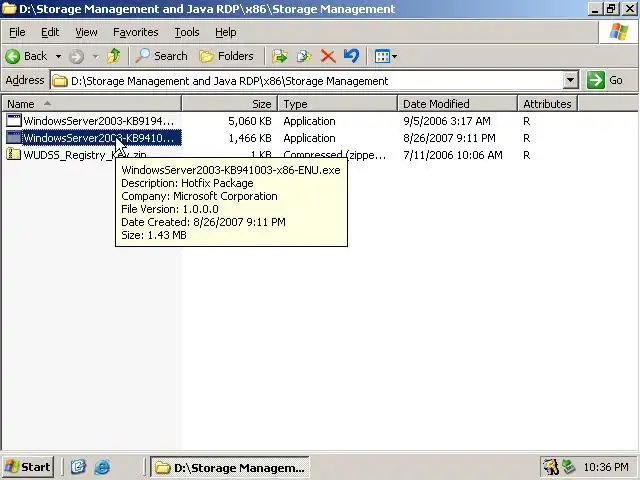Toggle the Folders pane
The width and height of the screenshot is (640, 480).
click(227, 56)
